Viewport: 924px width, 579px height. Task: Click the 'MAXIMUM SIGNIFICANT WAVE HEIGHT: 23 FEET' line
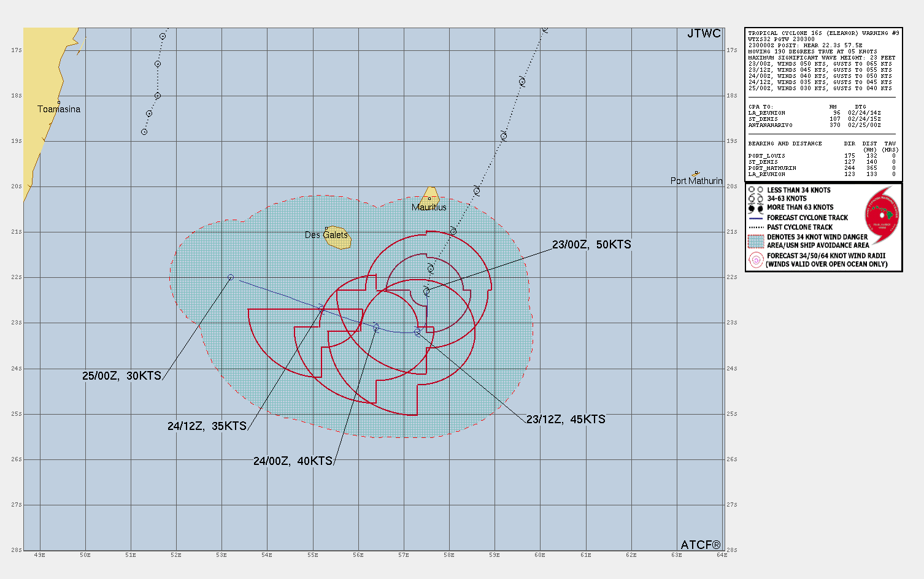[822, 58]
